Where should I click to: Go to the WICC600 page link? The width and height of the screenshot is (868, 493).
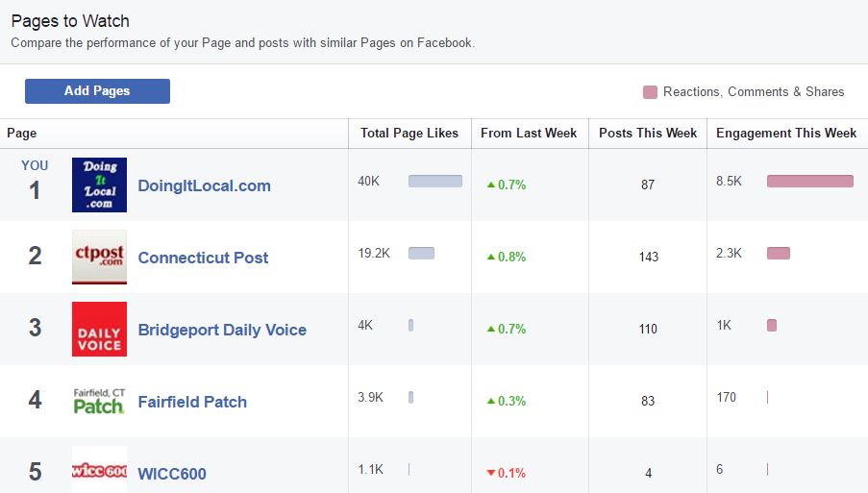click(x=172, y=474)
